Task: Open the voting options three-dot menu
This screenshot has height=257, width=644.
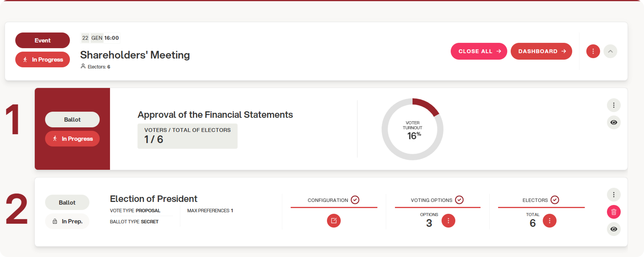Action: pos(448,221)
